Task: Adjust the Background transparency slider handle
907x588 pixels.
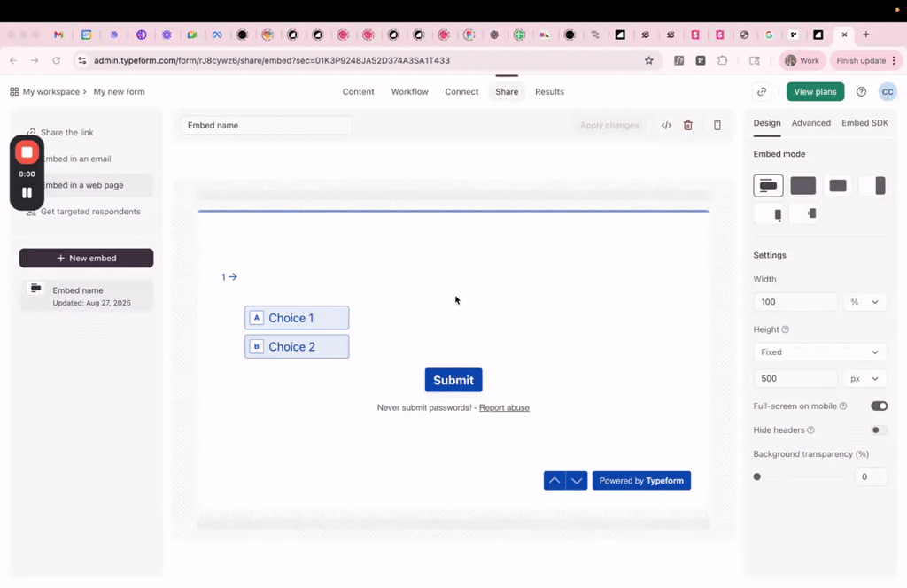Action: coord(757,477)
